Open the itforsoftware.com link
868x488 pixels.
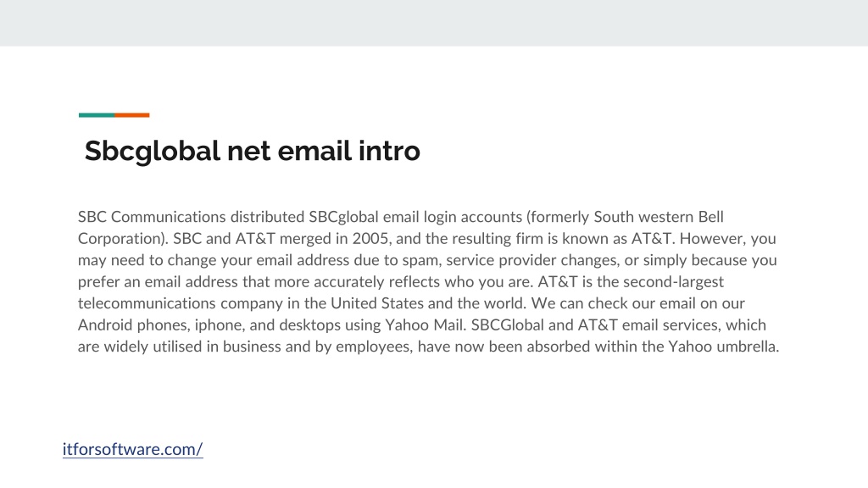(x=132, y=449)
